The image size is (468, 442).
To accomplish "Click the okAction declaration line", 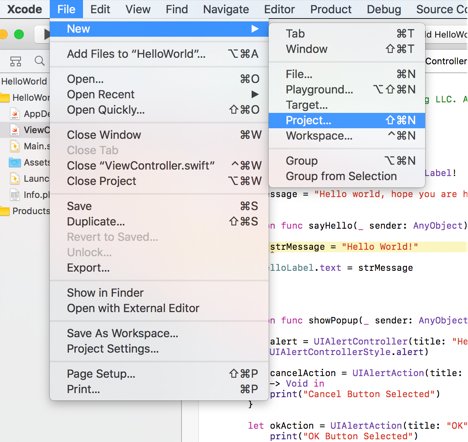I will pyautogui.click(x=358, y=426).
